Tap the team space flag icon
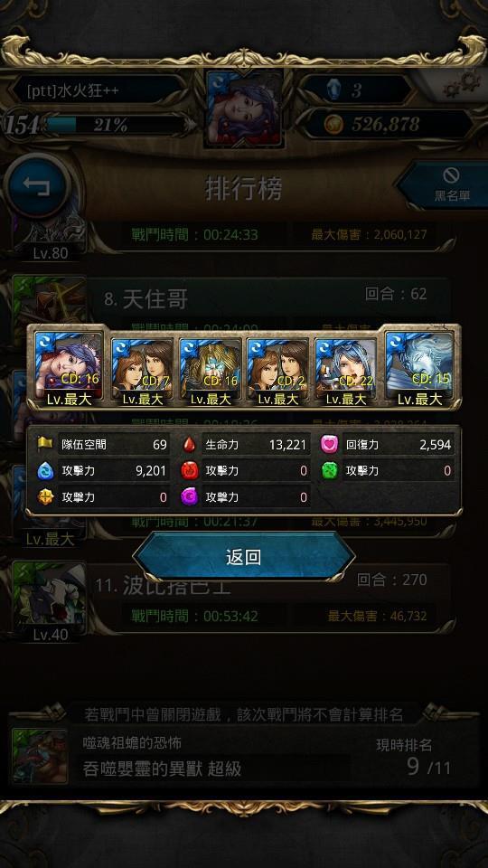This screenshot has height=868, width=488. [45, 444]
